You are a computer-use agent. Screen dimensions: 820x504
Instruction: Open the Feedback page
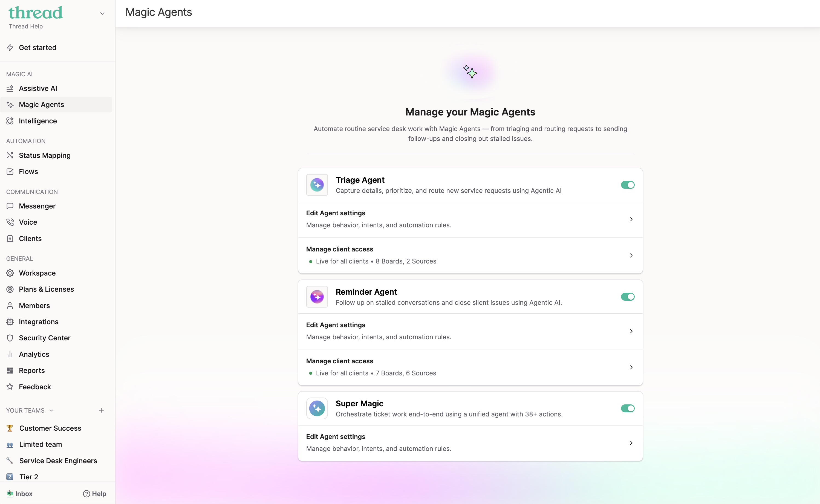56,387
